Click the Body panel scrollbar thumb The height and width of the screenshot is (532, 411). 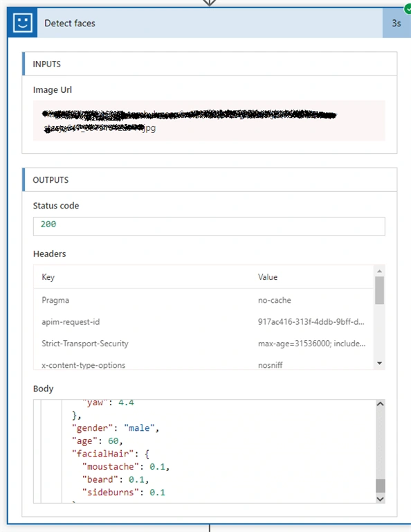pos(380,486)
